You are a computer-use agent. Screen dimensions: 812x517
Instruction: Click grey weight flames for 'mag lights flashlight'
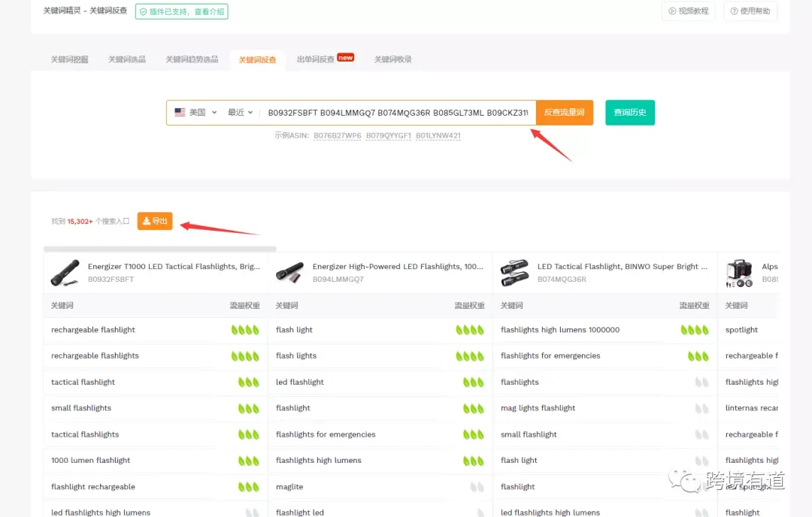coord(701,408)
